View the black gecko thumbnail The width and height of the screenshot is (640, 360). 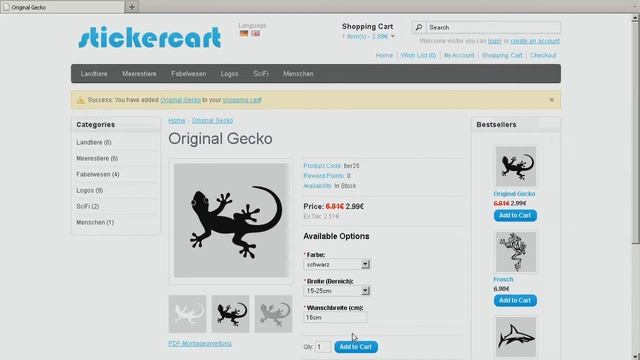pyautogui.click(x=231, y=314)
